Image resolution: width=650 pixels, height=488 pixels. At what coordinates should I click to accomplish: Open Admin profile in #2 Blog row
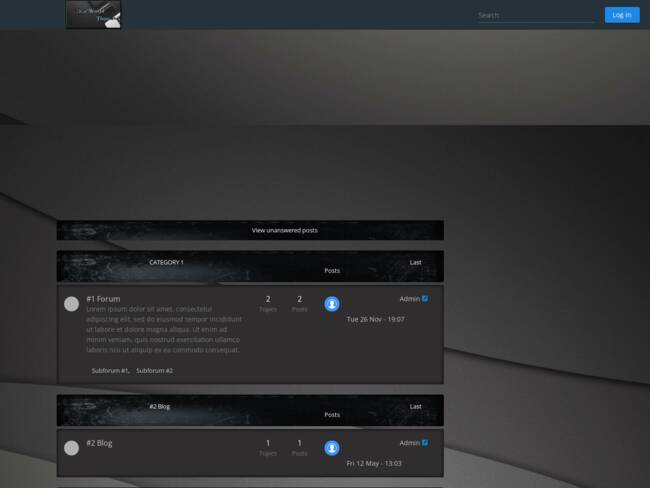point(409,443)
